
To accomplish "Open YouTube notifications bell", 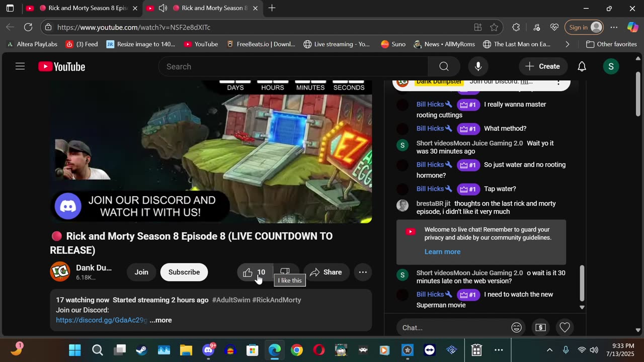I will [582, 66].
